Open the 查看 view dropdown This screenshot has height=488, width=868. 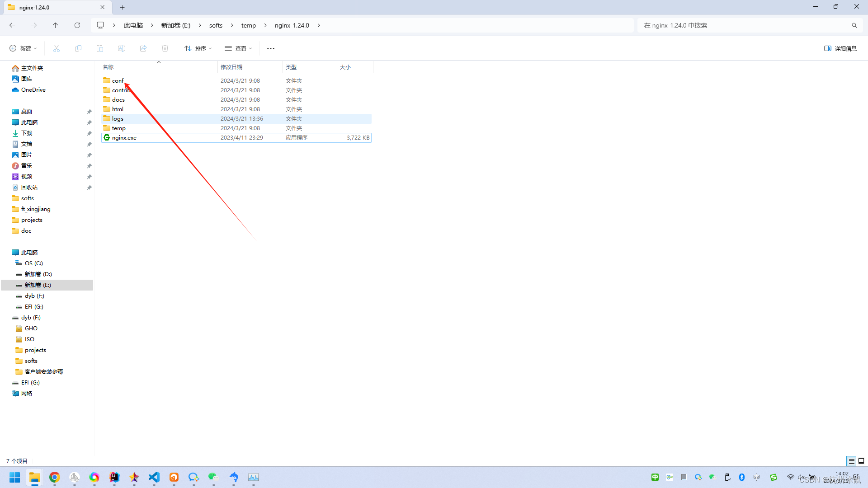238,48
